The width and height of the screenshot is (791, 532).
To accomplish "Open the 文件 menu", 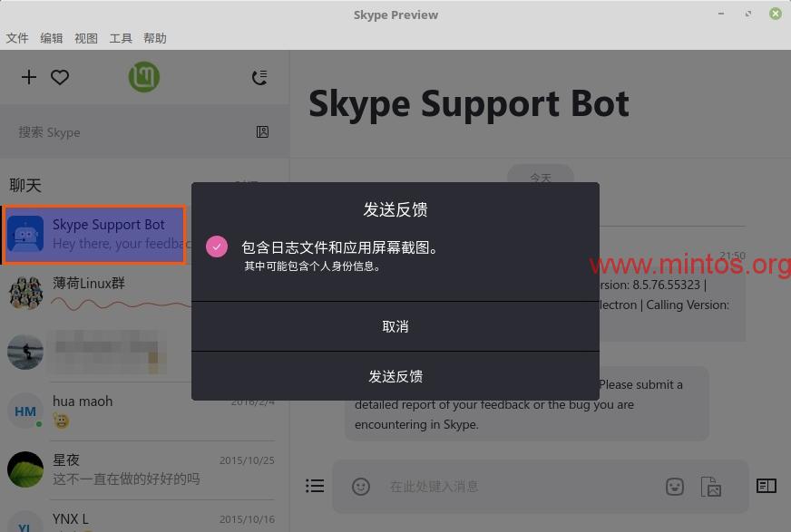I will tap(17, 38).
